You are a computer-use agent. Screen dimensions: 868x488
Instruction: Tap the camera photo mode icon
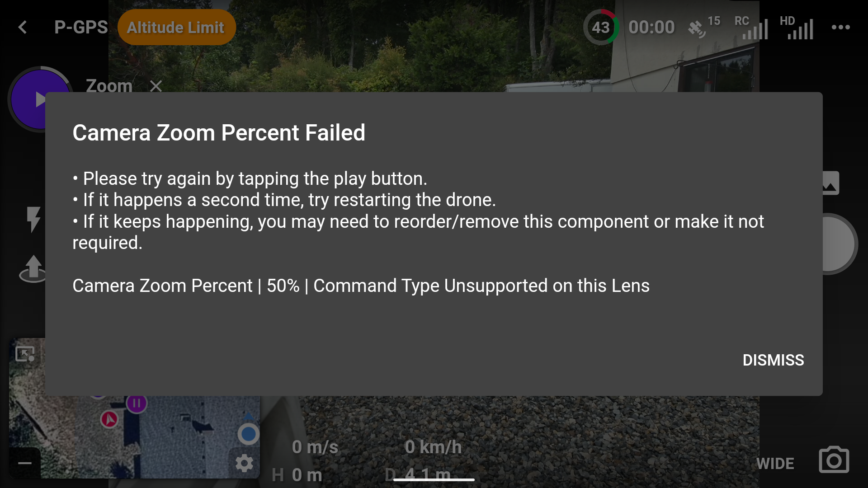(x=834, y=460)
